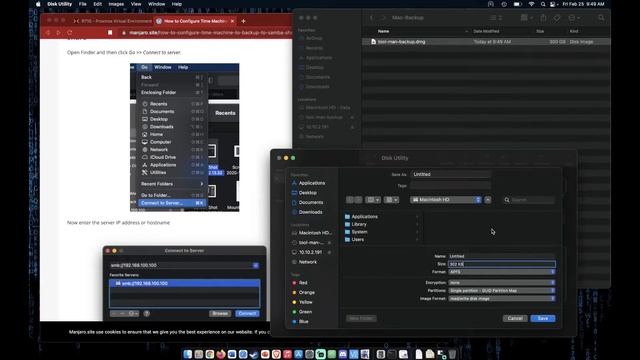Open the Disk Utility application menu
The width and height of the screenshot is (640, 360).
(x=60, y=4)
